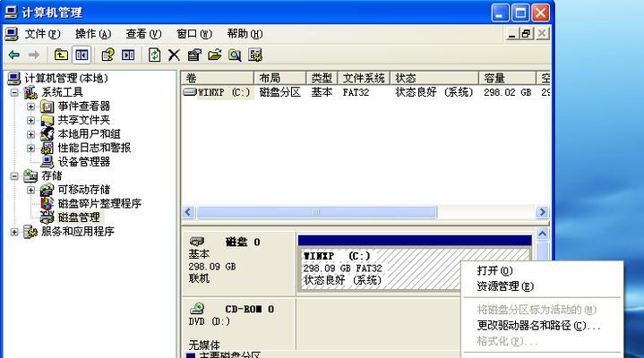Click the 状态良好 (系统) status cell
644x358 pixels.
[x=434, y=92]
